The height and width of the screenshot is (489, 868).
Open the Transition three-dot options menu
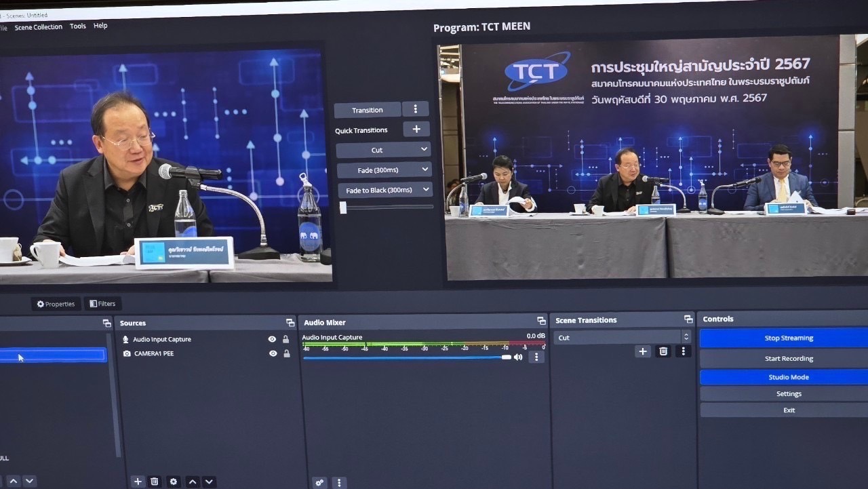pos(415,109)
